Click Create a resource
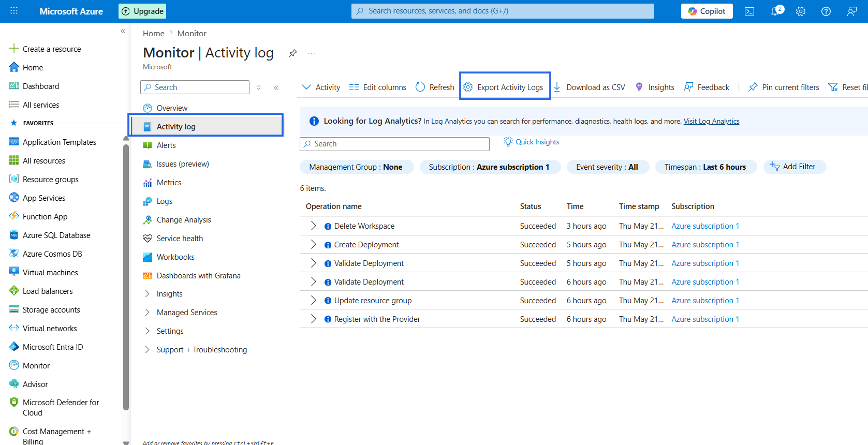 click(52, 49)
